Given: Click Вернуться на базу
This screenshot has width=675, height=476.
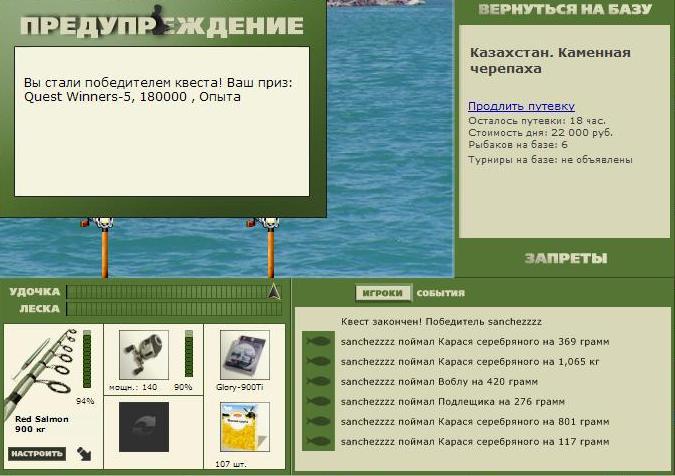Looking at the screenshot, I should 566,9.
